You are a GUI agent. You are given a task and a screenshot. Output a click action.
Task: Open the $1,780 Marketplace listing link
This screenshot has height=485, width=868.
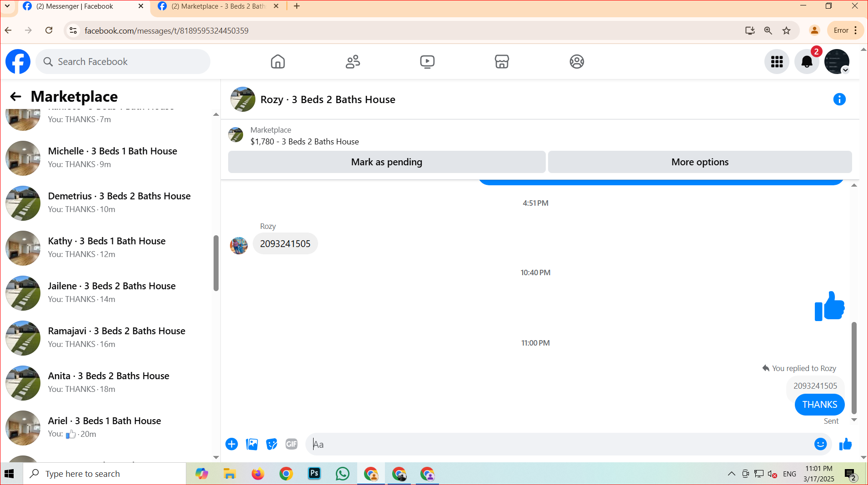304,142
